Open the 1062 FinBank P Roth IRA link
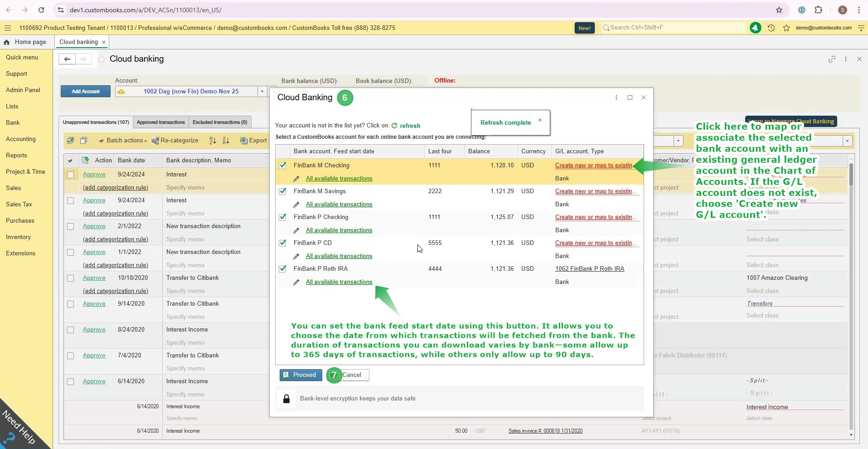 pyautogui.click(x=589, y=269)
